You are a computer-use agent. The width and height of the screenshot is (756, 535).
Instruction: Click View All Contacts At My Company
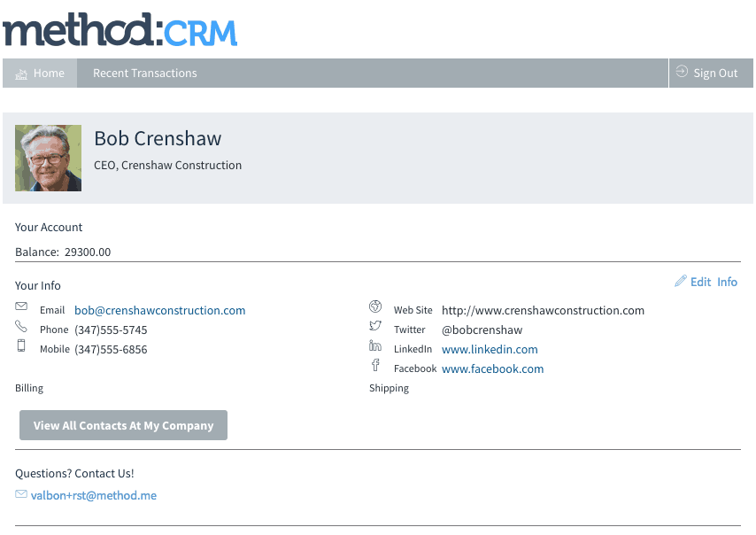123,425
